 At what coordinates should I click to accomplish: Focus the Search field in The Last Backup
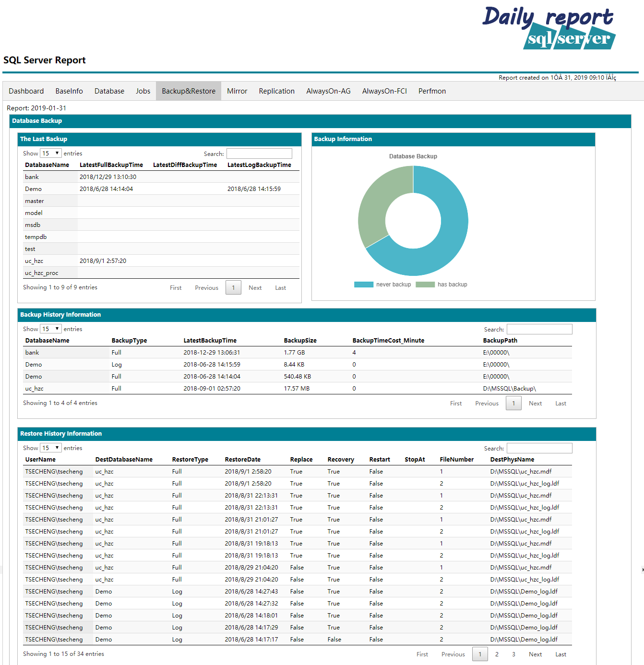259,154
